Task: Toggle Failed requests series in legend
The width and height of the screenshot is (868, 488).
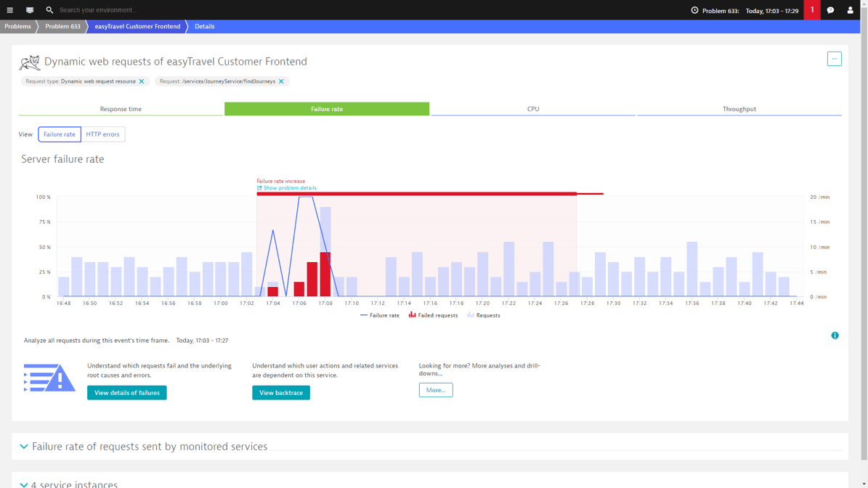Action: click(433, 315)
